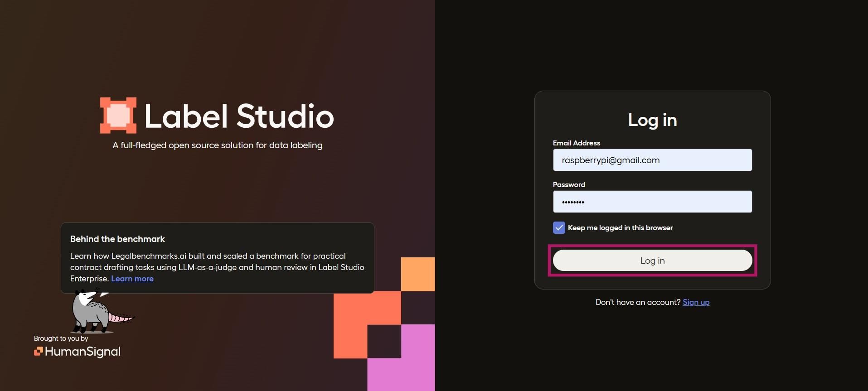Click the Log in heading text

[x=652, y=120]
